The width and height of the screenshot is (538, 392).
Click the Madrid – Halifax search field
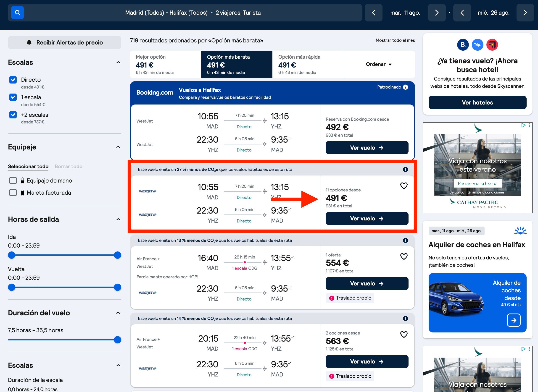(185, 13)
